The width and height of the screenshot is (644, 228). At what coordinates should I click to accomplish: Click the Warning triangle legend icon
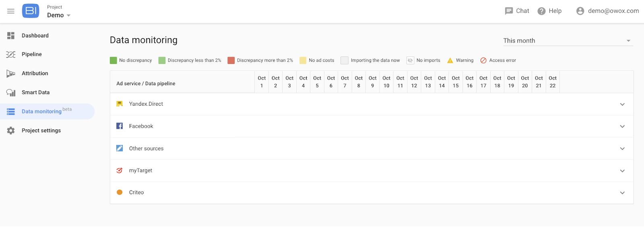click(x=450, y=60)
